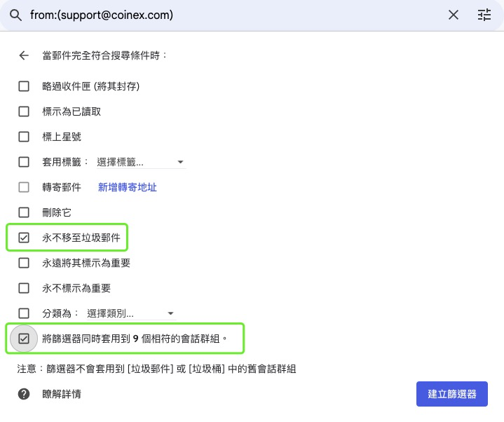Viewport: 504px width, 422px height.
Task: Click 瞭解詳情 link
Action: pos(62,394)
